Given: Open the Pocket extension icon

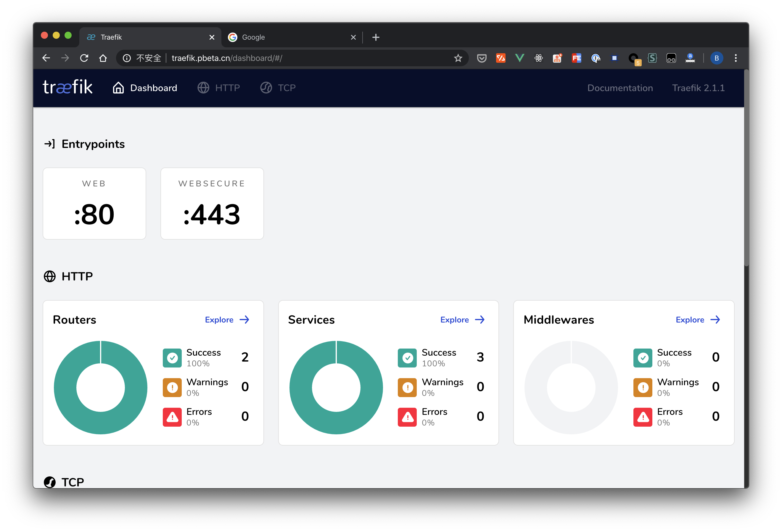Looking at the screenshot, I should click(x=482, y=58).
